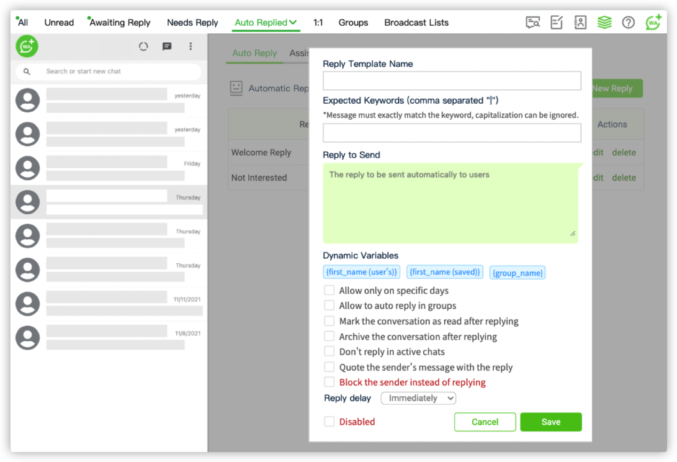Click the compose note icon in top toolbar
This screenshot has width=677, height=462.
[x=557, y=22]
